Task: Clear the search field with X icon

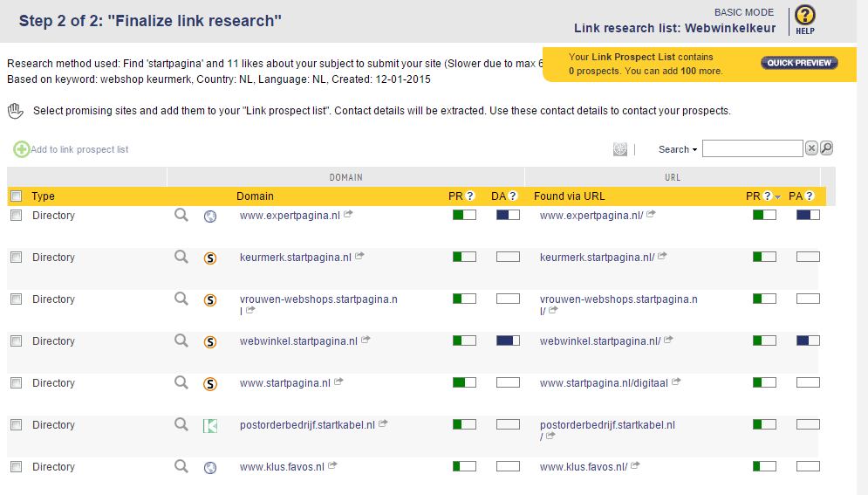Action: point(811,149)
